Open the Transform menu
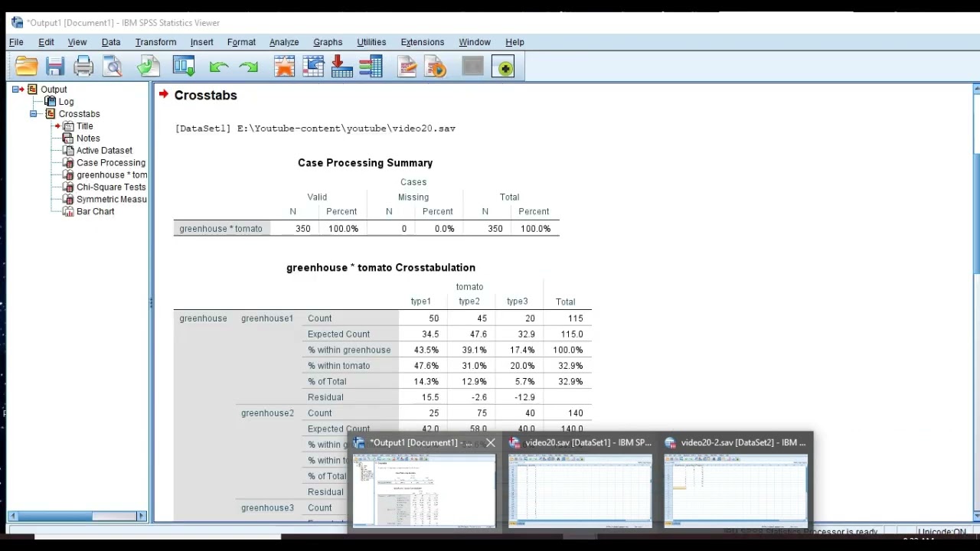The height and width of the screenshot is (551, 980). [155, 42]
